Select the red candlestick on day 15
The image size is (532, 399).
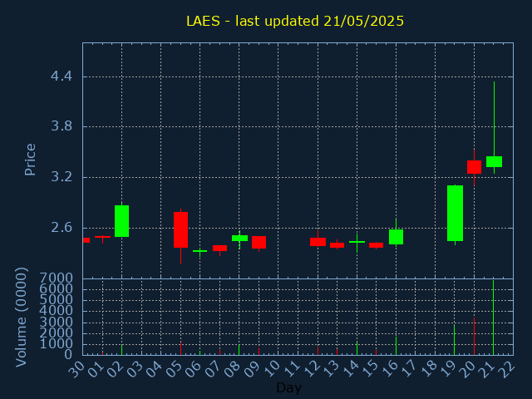coord(377,245)
